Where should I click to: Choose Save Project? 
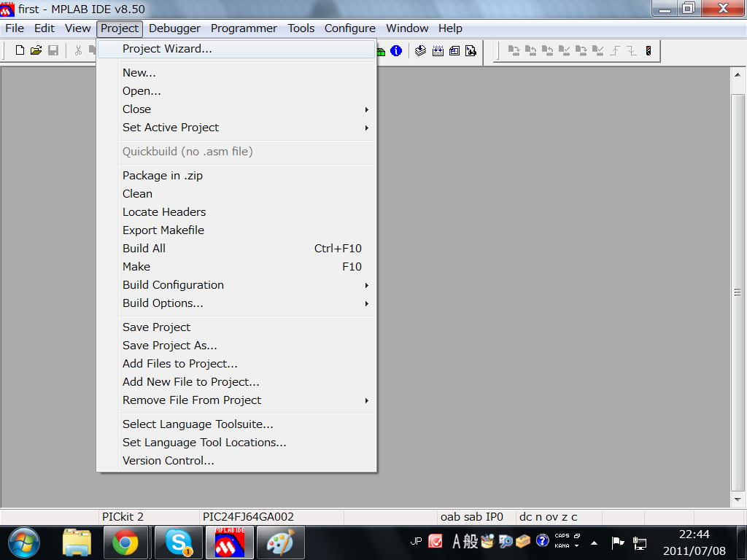point(236,327)
